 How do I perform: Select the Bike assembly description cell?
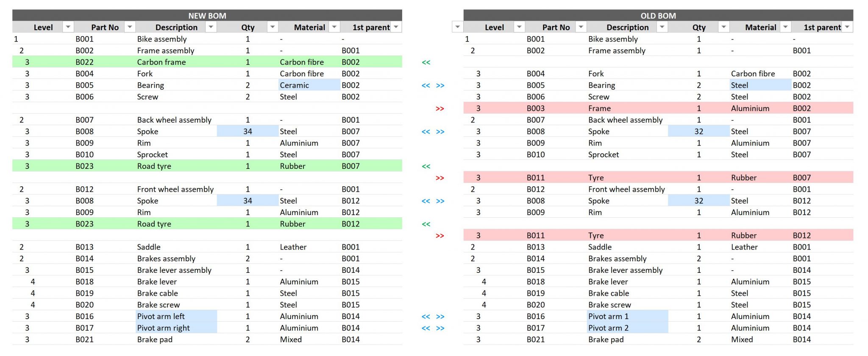pyautogui.click(x=162, y=39)
